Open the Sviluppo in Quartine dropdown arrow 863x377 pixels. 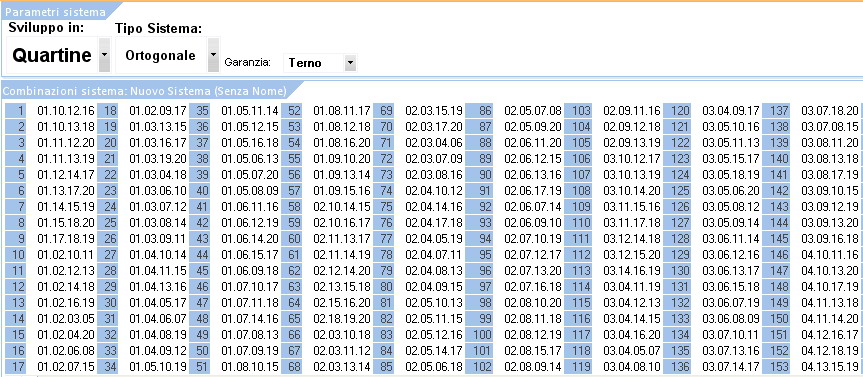[x=104, y=55]
